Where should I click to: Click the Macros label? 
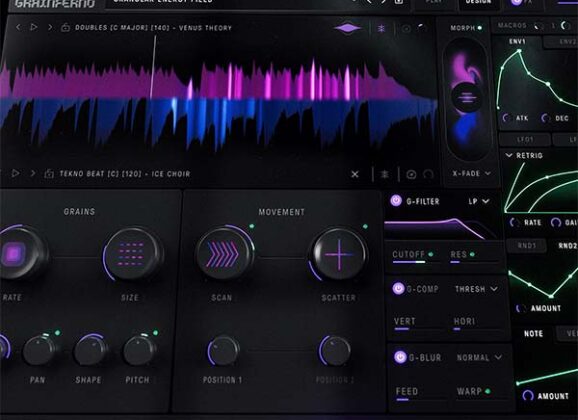click(x=512, y=25)
